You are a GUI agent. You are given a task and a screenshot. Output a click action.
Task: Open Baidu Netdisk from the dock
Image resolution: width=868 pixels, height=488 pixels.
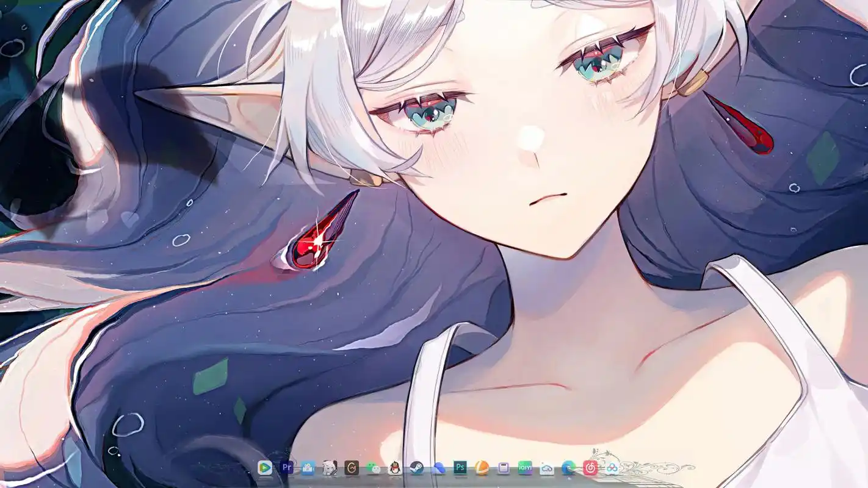pyautogui.click(x=612, y=468)
